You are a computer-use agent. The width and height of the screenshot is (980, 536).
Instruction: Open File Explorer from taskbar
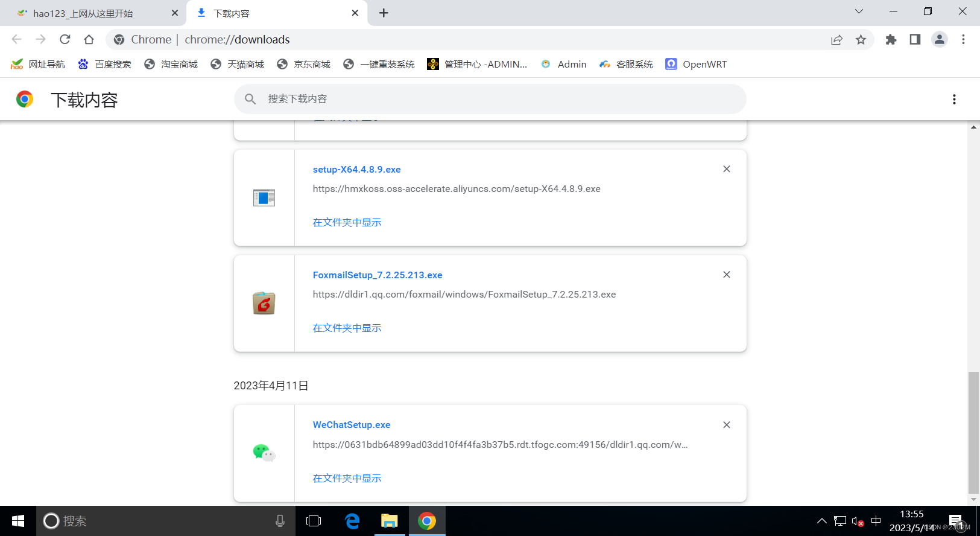390,521
